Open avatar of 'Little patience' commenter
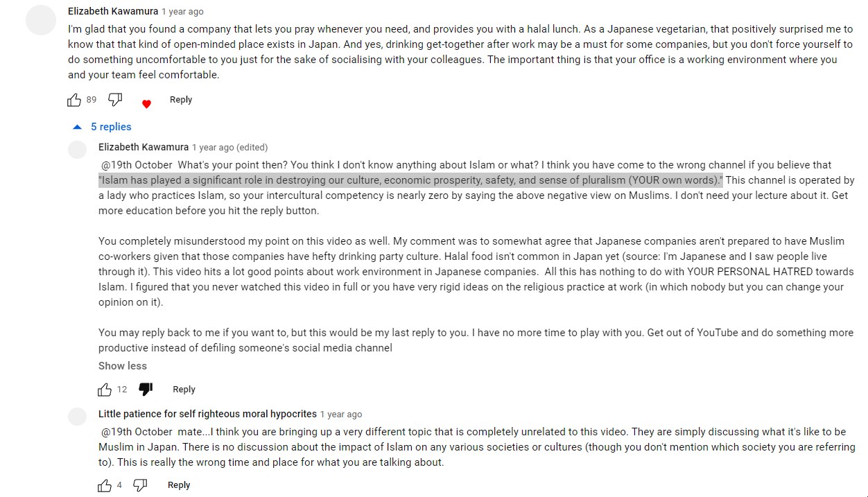The width and height of the screenshot is (868, 497). click(77, 416)
